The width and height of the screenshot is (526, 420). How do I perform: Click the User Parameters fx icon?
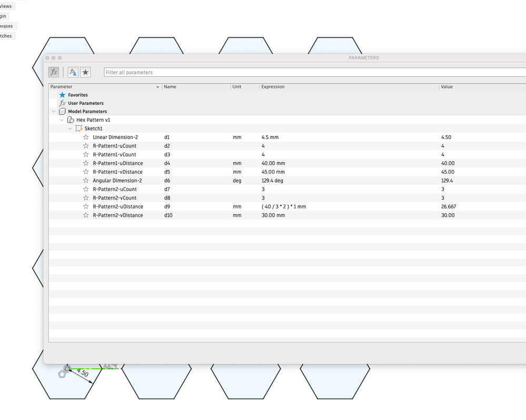pyautogui.click(x=63, y=103)
